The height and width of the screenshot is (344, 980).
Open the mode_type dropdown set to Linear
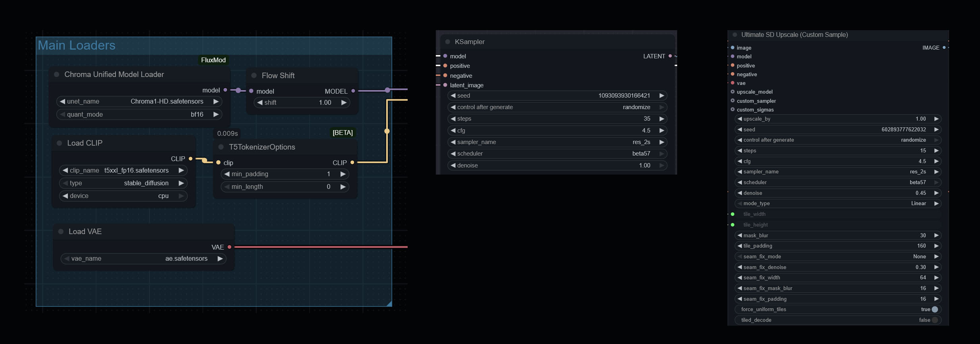click(x=838, y=204)
